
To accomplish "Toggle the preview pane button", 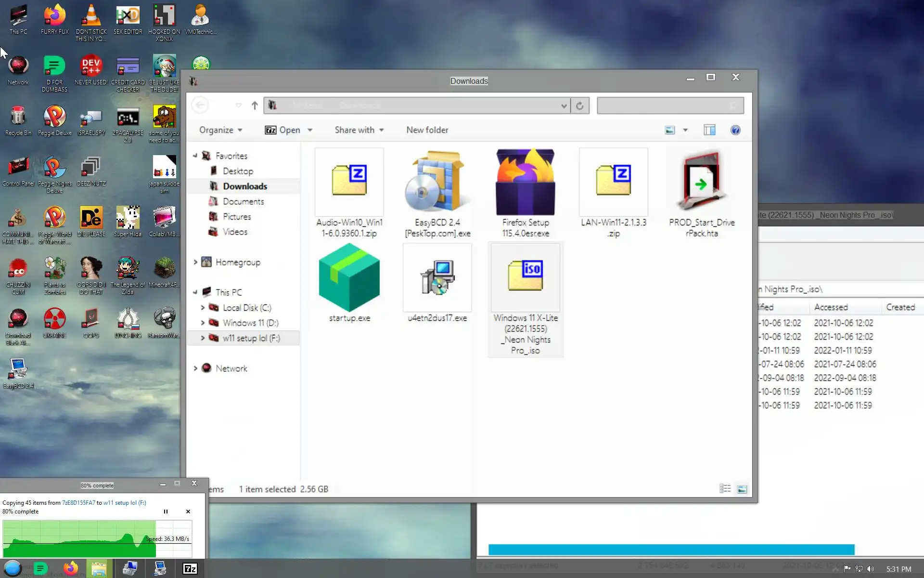I will pyautogui.click(x=709, y=130).
